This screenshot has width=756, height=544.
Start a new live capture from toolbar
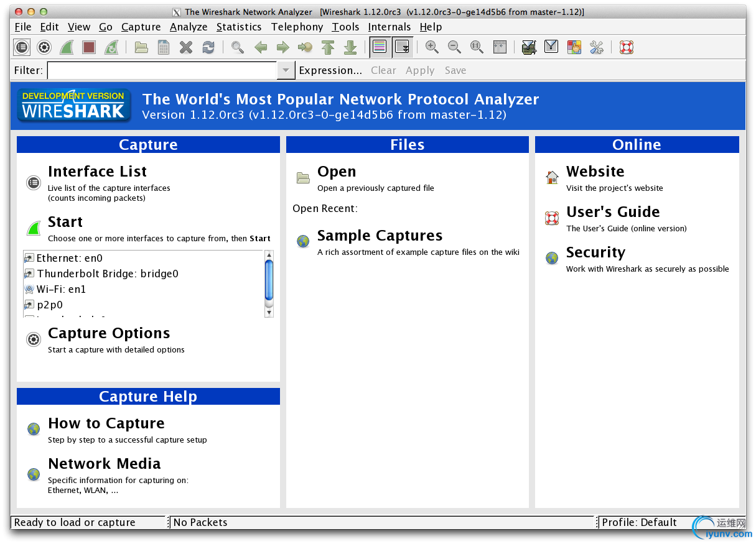click(67, 47)
